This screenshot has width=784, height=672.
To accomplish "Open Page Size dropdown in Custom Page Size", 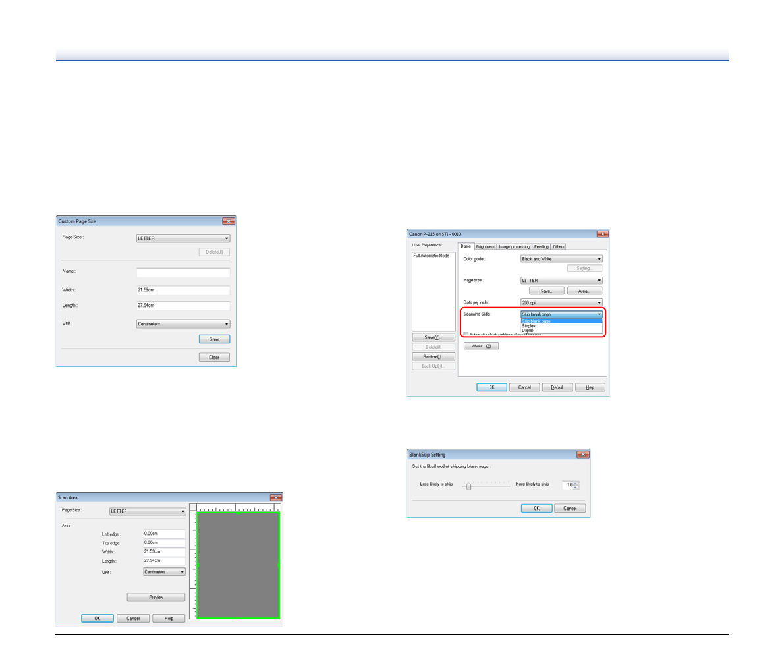I will 182,238.
